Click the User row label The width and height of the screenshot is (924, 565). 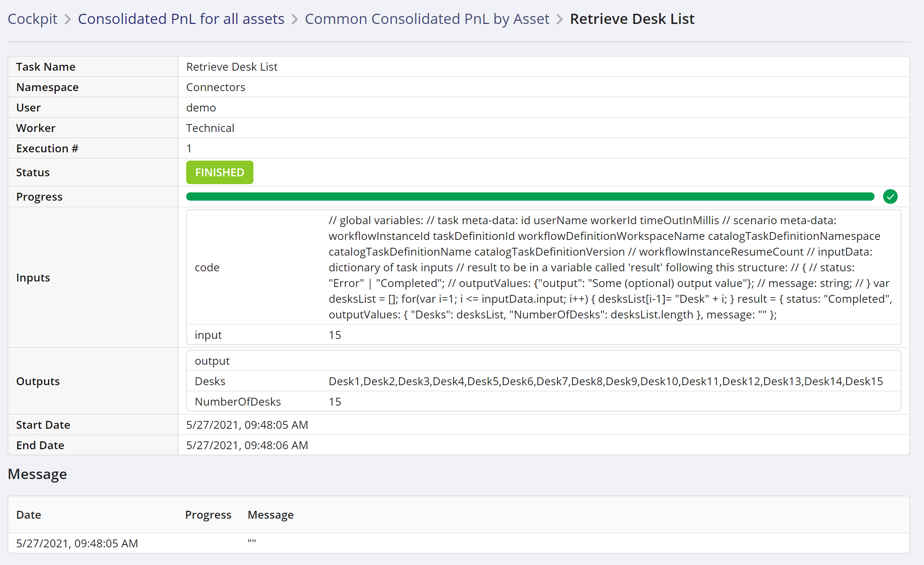28,108
